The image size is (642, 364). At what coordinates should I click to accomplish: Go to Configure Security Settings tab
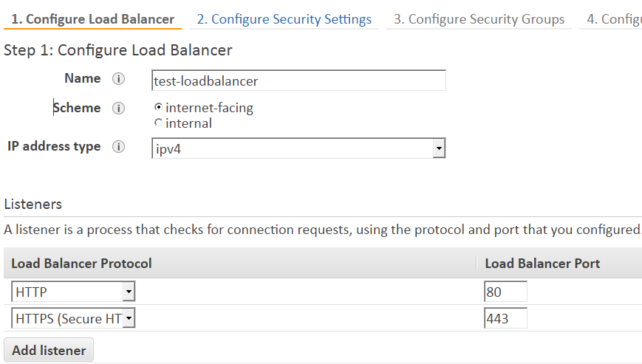284,19
